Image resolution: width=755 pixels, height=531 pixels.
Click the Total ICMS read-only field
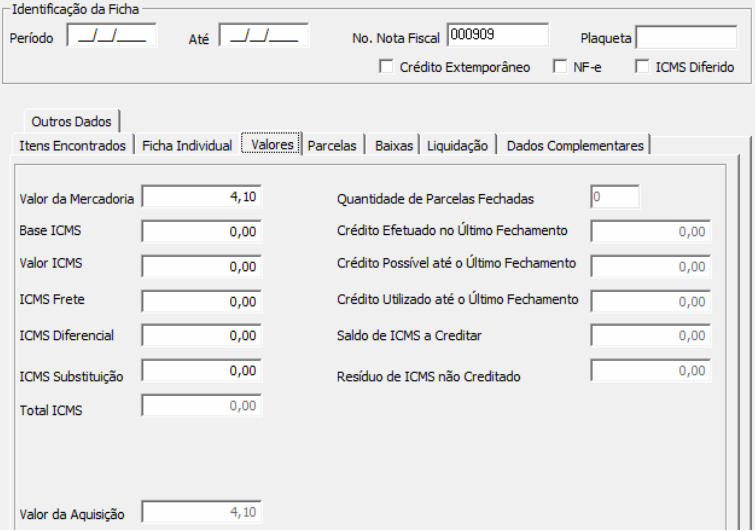coord(202,406)
